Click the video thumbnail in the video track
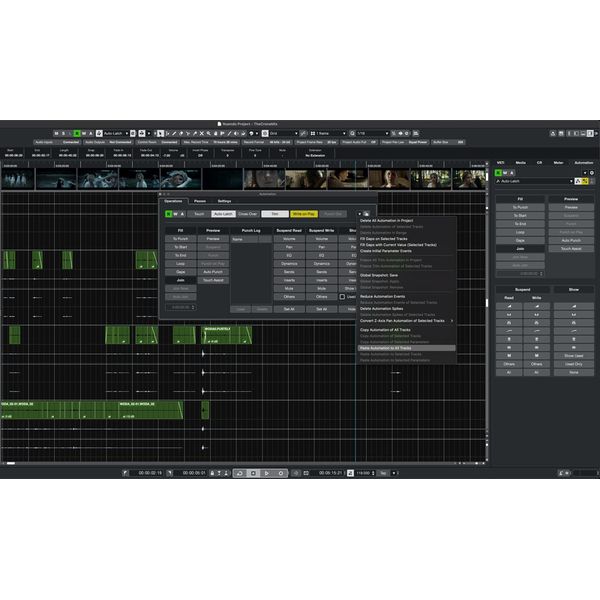600x600 pixels. click(100, 178)
